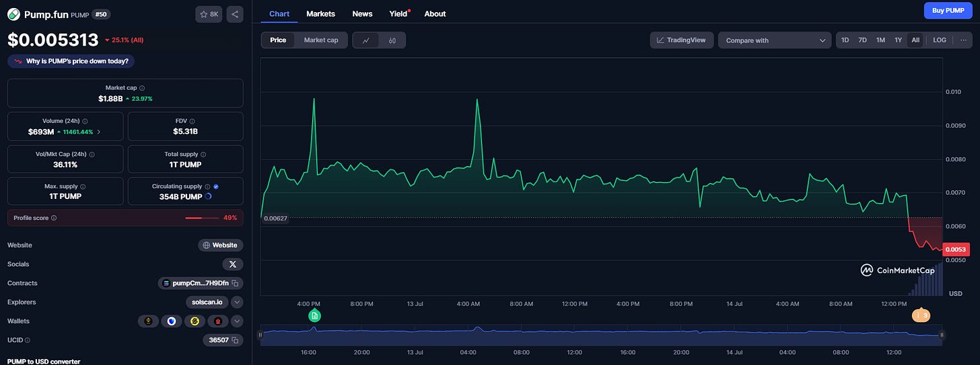980x365 pixels.
Task: Open the Website link button
Action: point(220,245)
